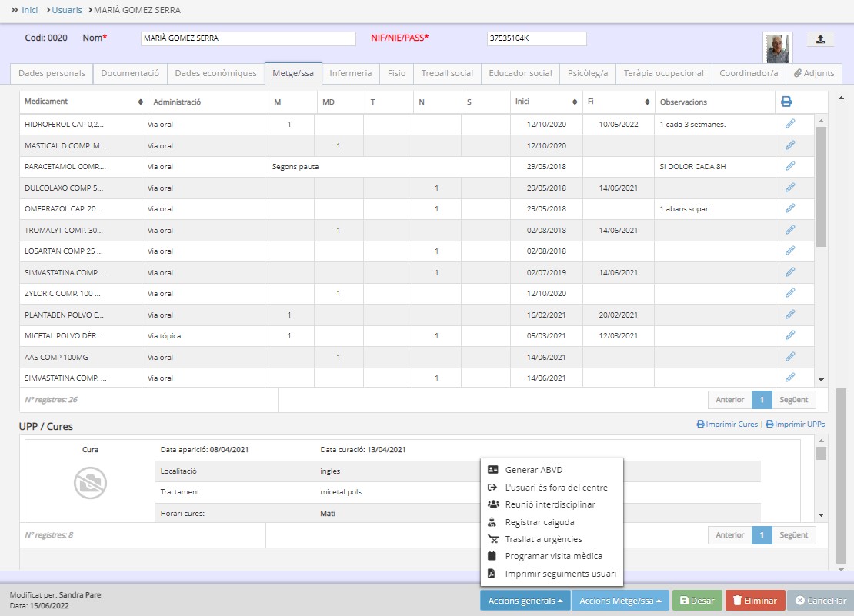Open the user's profile photo thumbnail

tap(777, 48)
